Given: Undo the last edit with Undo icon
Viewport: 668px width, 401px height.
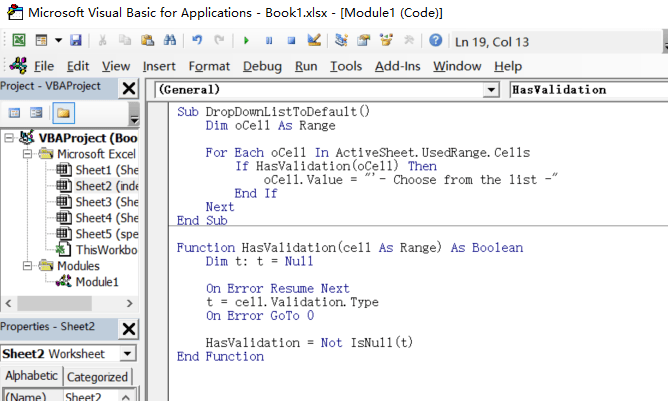Looking at the screenshot, I should click(x=197, y=40).
